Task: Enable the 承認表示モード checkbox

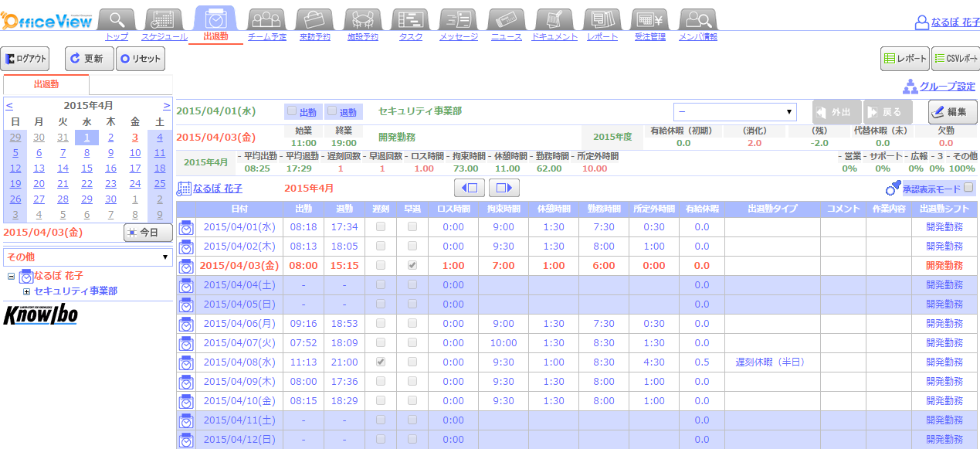Action: click(x=968, y=188)
